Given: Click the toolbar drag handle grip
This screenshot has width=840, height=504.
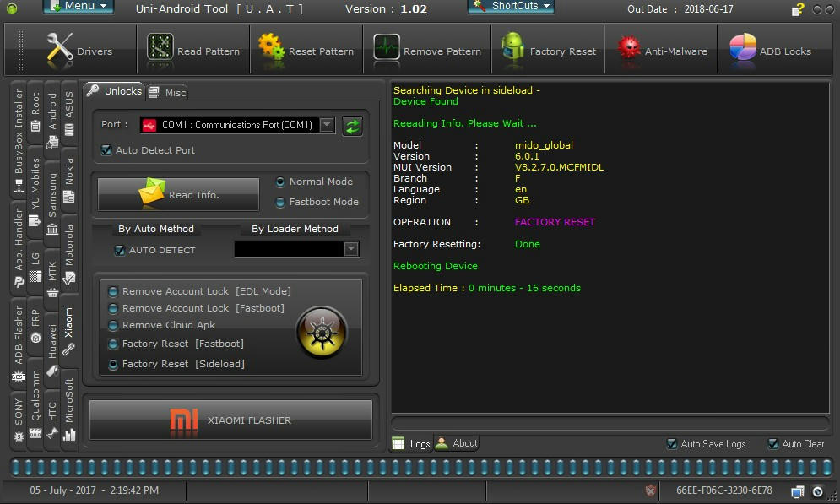Looking at the screenshot, I should pos(21,51).
